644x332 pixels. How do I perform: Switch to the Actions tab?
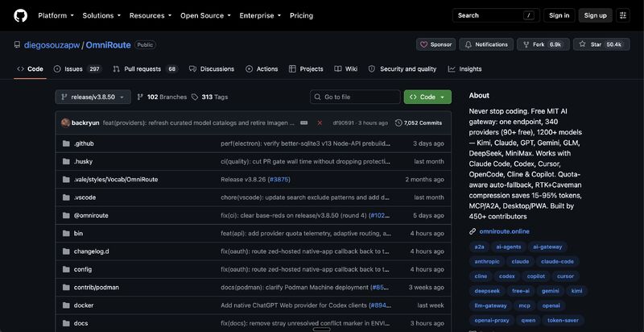262,69
